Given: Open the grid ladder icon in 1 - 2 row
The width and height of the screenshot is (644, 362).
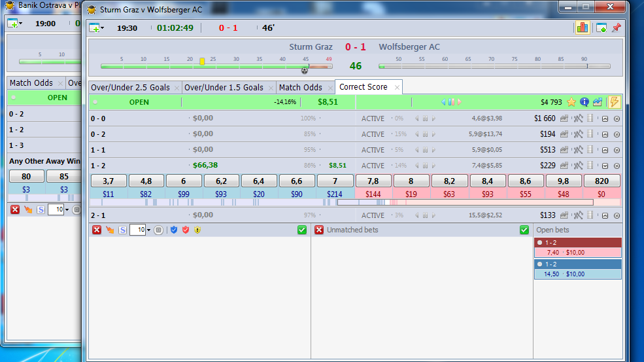Looking at the screenshot, I should [590, 166].
